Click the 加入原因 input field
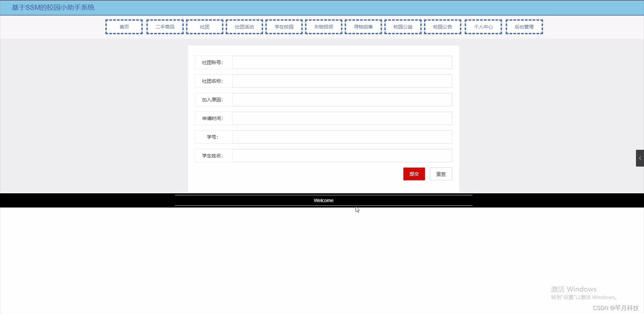Screen dimensions: 644x314 click(342, 99)
